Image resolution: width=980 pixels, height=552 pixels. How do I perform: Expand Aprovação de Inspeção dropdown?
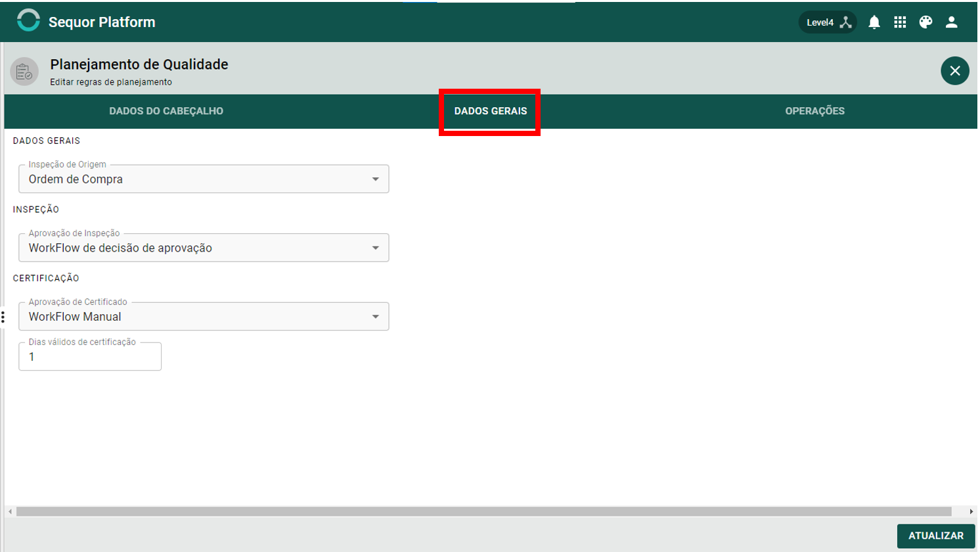(204, 248)
